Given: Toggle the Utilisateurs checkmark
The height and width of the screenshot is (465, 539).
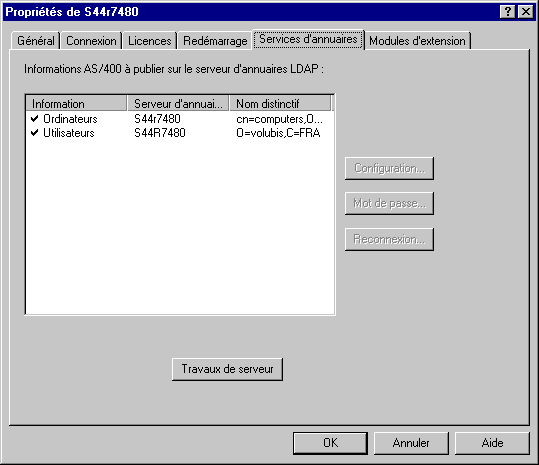Looking at the screenshot, I should [x=34, y=133].
